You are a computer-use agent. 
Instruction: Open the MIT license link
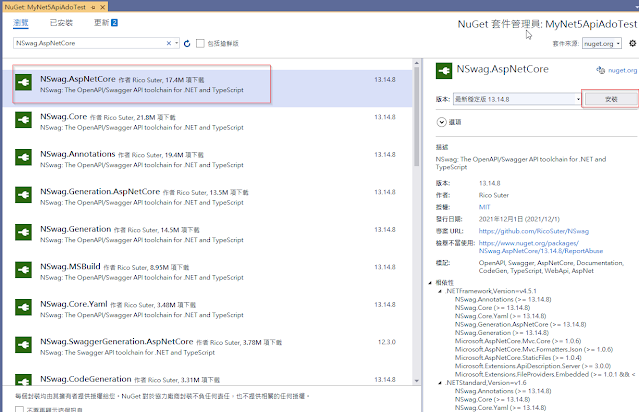[x=484, y=207]
